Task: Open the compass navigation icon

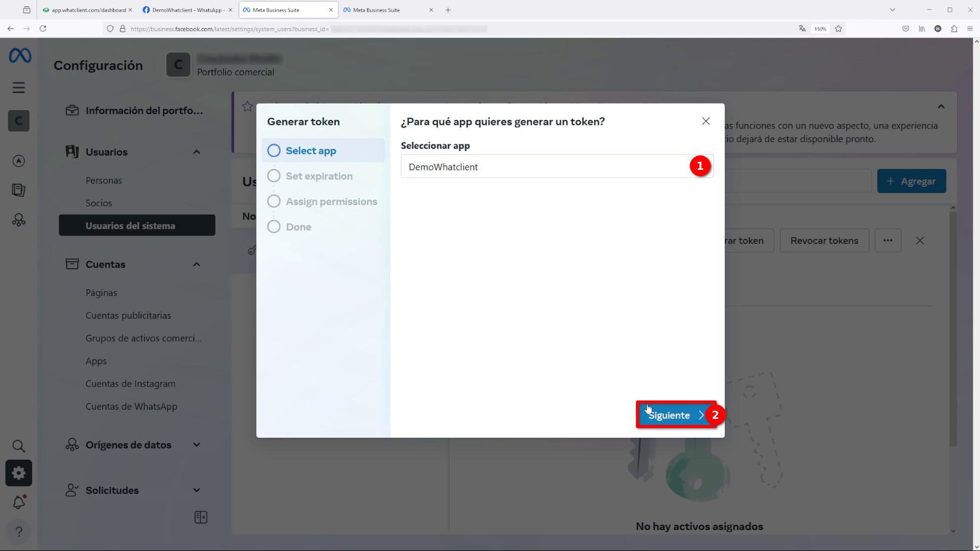Action: pos(19,161)
